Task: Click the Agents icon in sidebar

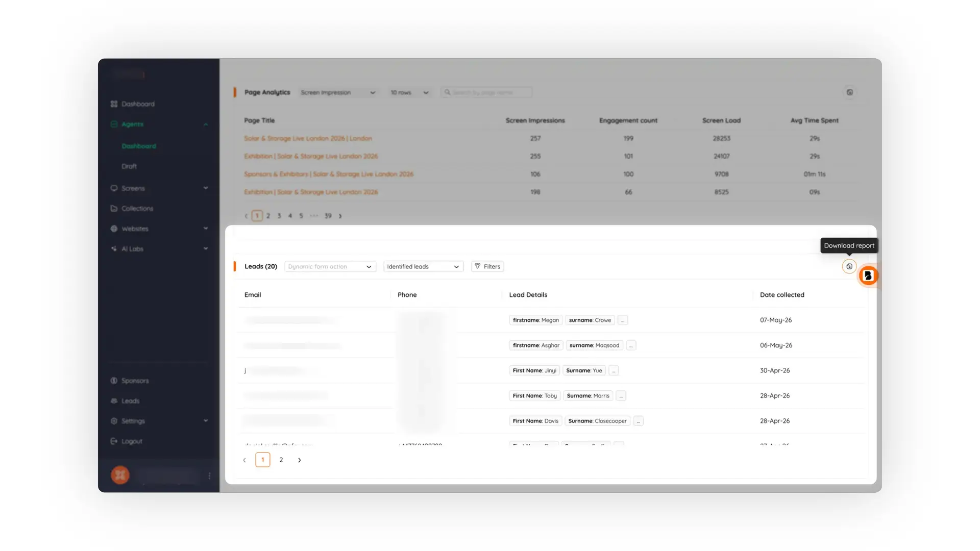Action: click(x=114, y=124)
